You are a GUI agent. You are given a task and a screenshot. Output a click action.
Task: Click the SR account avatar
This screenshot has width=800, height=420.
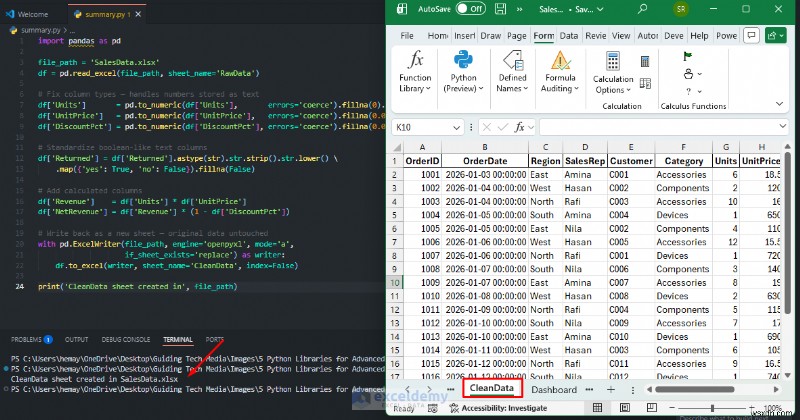[x=681, y=9]
